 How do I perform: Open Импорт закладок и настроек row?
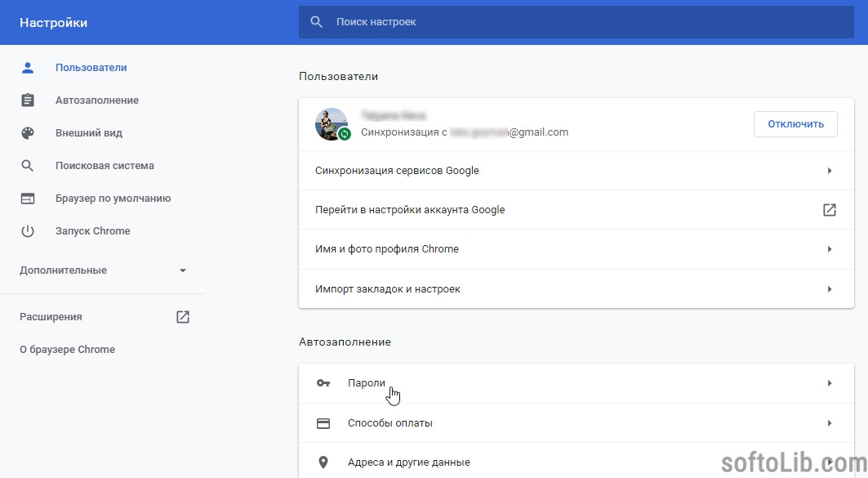(x=576, y=289)
